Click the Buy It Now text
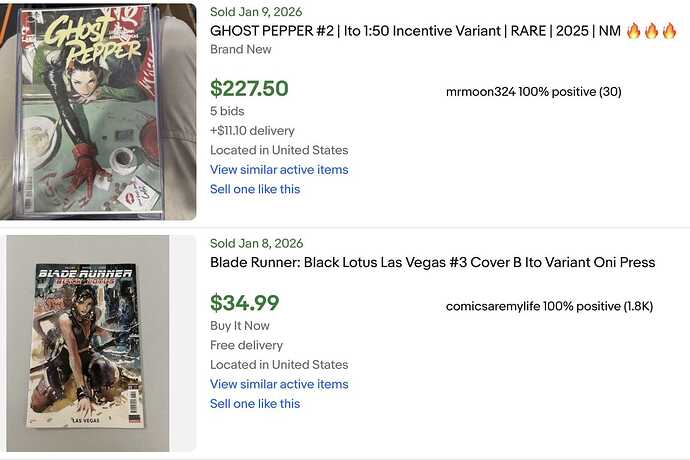This screenshot has width=690, height=460. click(238, 326)
